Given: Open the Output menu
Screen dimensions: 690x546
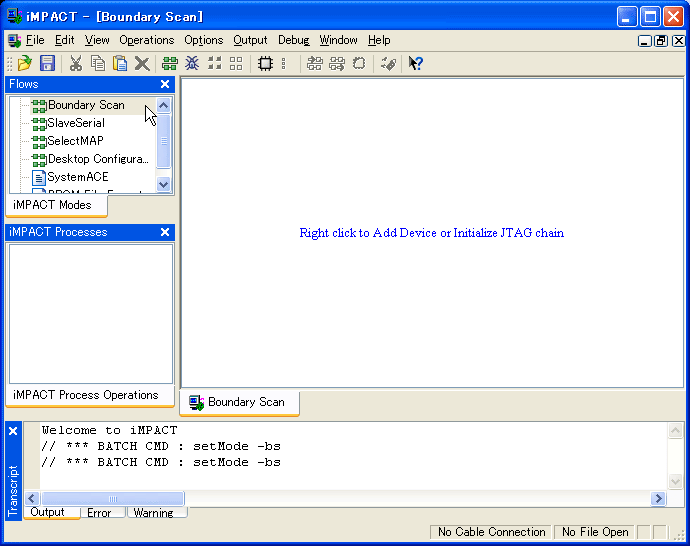Looking at the screenshot, I should [250, 40].
